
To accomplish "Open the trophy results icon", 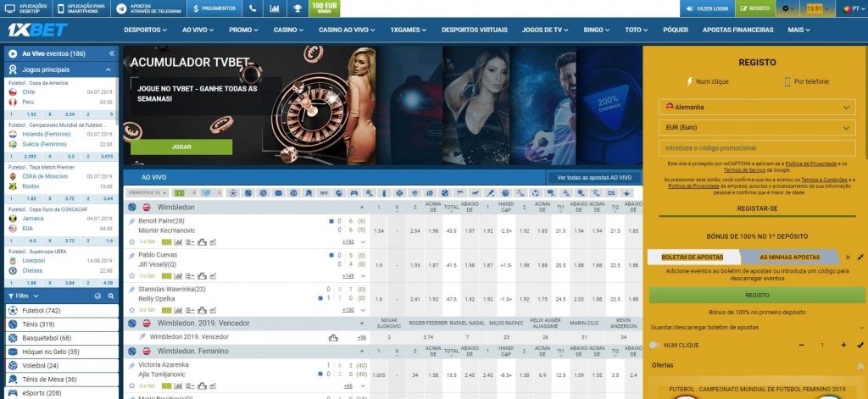I will pos(298,8).
